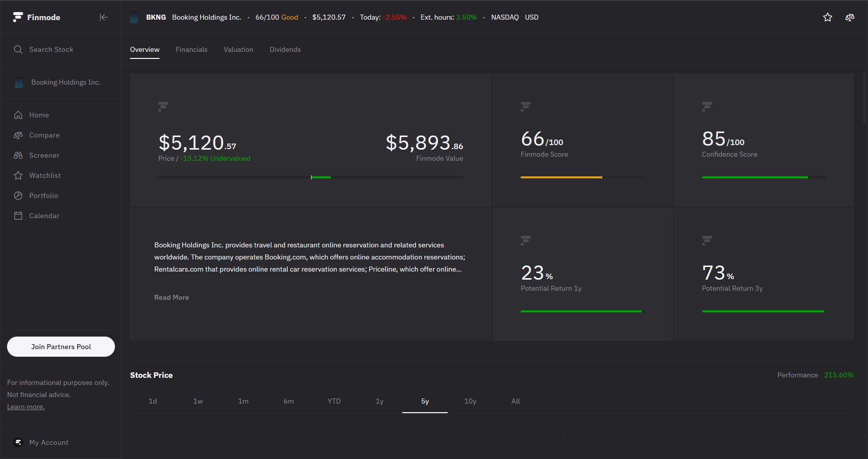
Task: Switch to the Valuation tab
Action: [x=238, y=49]
